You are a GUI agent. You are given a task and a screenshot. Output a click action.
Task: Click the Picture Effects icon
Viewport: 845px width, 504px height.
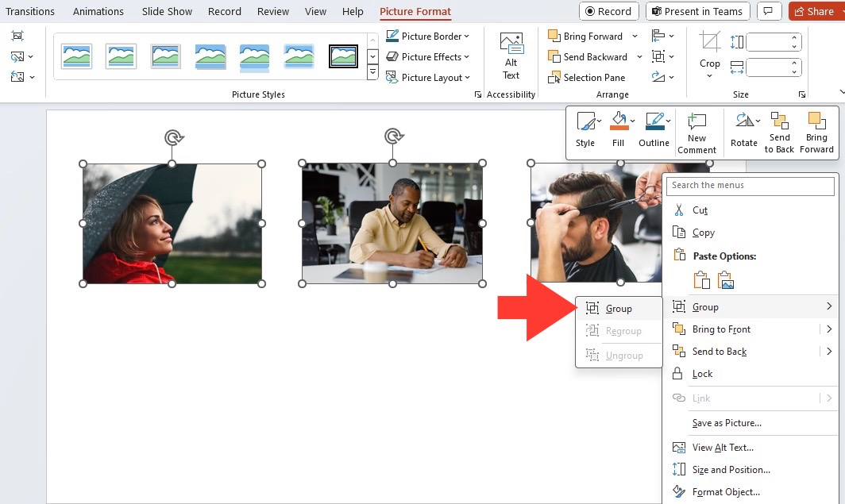click(392, 56)
